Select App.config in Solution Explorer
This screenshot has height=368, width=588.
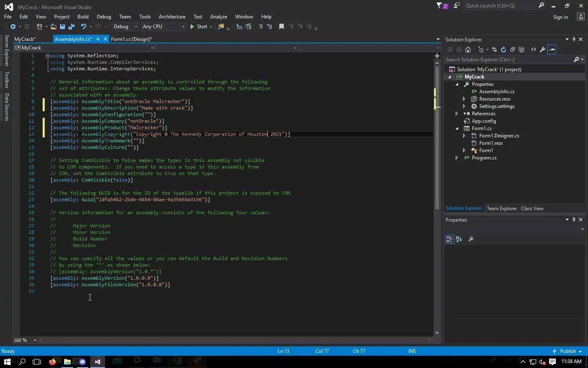click(484, 121)
